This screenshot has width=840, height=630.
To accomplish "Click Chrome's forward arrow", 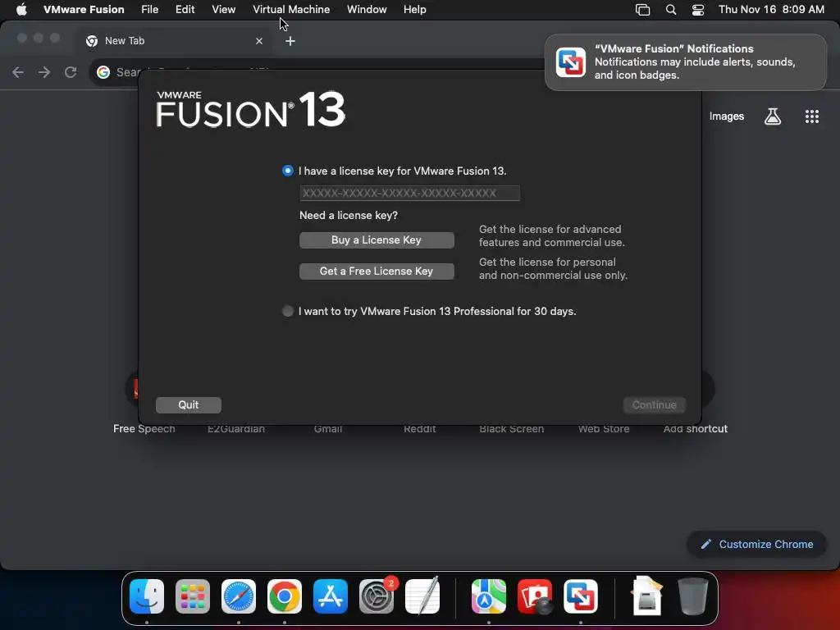I will pos(44,72).
